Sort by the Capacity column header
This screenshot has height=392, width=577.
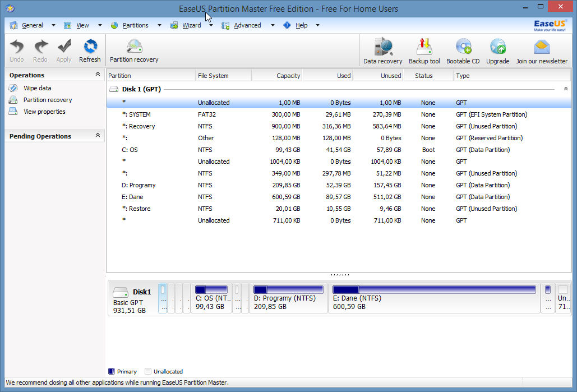(x=277, y=76)
